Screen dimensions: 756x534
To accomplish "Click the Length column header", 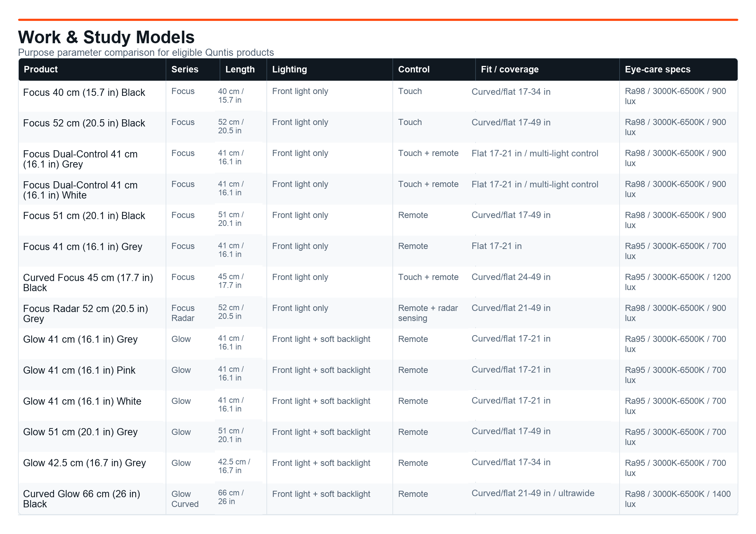I will pos(243,70).
